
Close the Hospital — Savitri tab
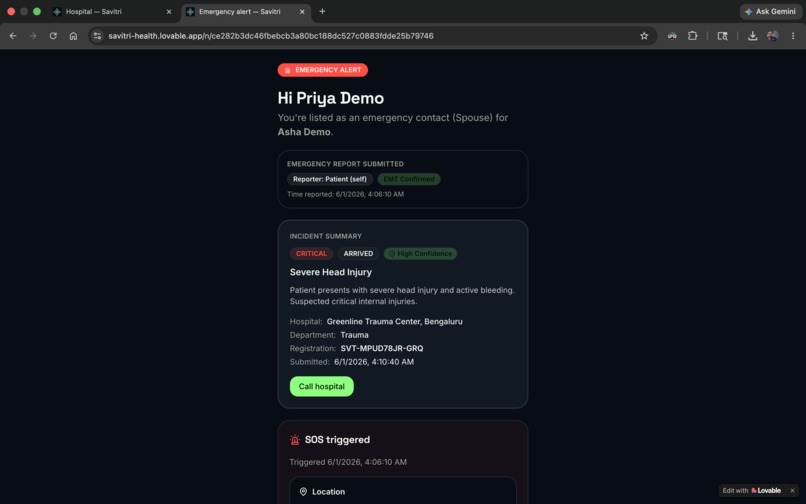(x=169, y=12)
